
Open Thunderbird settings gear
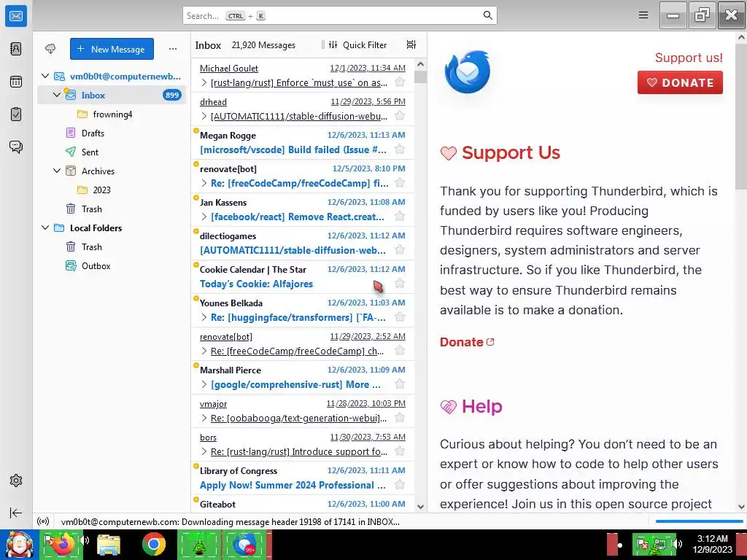pos(16,481)
